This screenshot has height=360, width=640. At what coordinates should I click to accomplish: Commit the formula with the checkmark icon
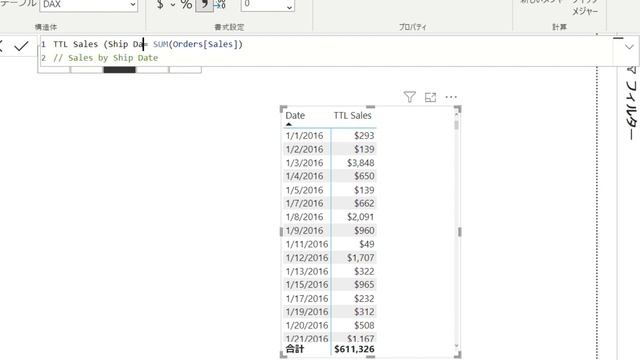coord(21,46)
